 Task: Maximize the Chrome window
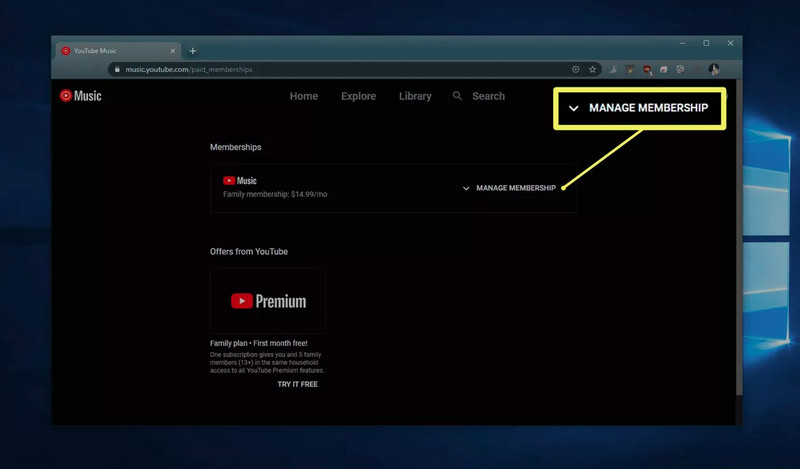tap(706, 43)
